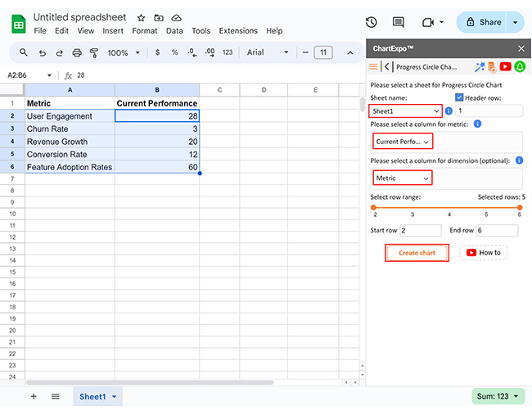Collapse the toolbar with up chevron
Image resolution: width=532 pixels, height=415 pixels.
click(x=350, y=53)
